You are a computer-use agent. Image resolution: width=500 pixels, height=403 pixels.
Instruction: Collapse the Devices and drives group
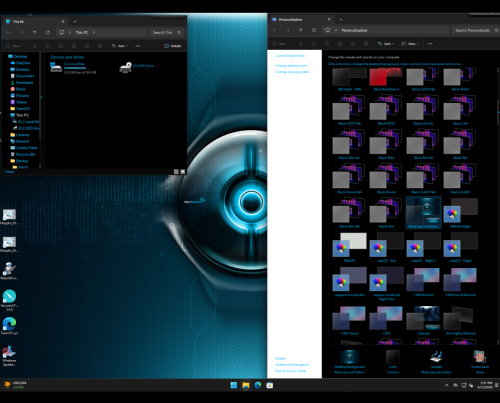(48, 57)
